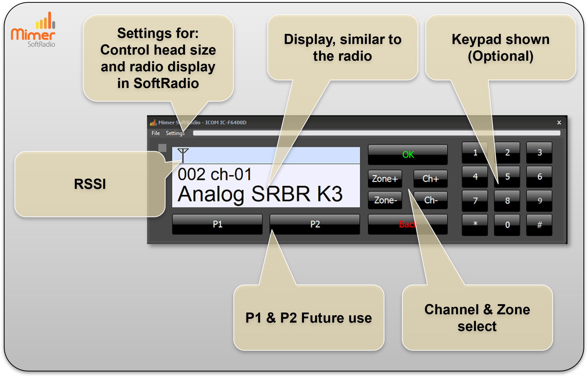This screenshot has height=377, width=588.
Task: Tap keypad digit 7
Action: pyautogui.click(x=475, y=201)
